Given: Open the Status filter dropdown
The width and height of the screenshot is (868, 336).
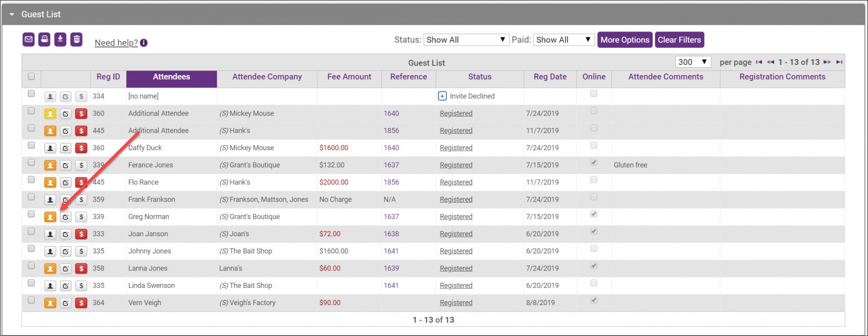Looking at the screenshot, I should point(466,40).
